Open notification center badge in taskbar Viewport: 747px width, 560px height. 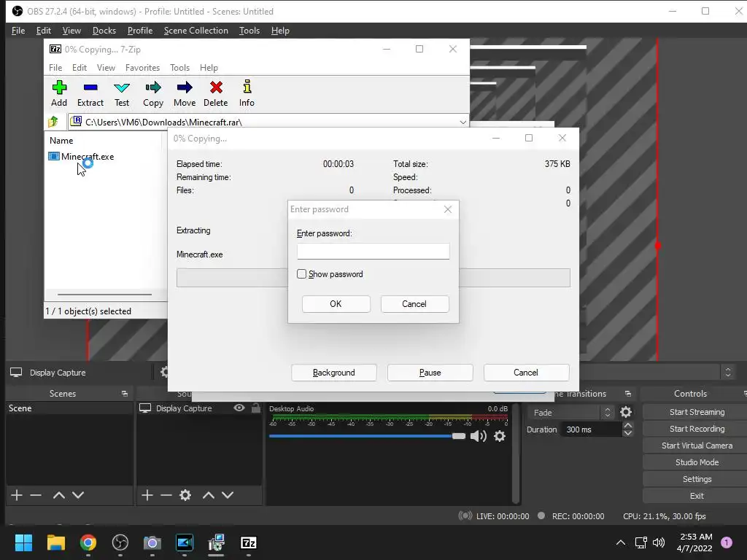(727, 542)
